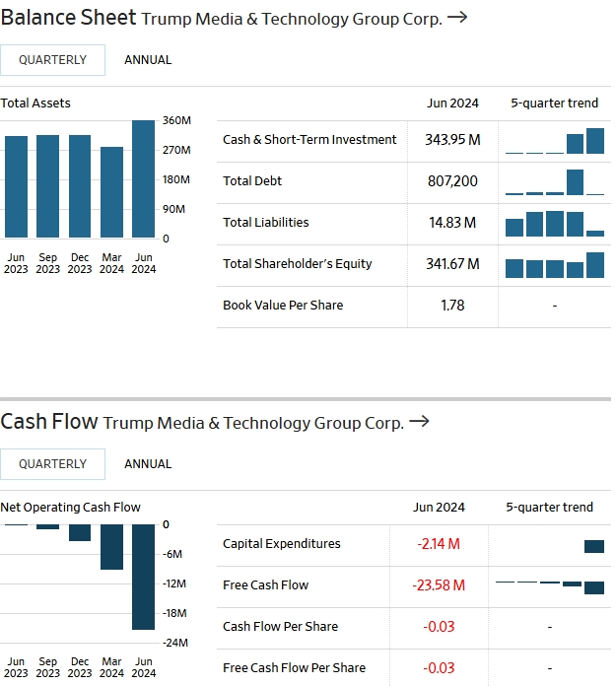Select the Jun 2023 Total Assets bar
Screen dimensions: 616x686
coord(16,186)
